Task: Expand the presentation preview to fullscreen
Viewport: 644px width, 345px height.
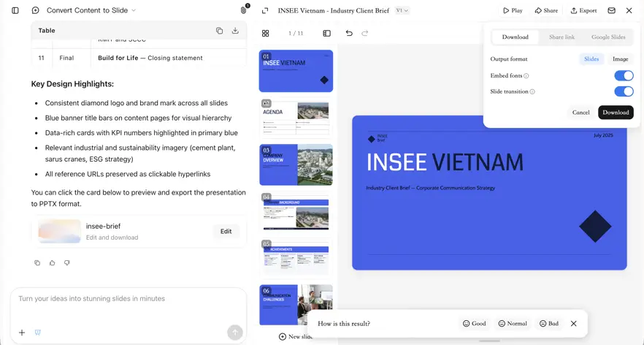Action: [x=265, y=11]
